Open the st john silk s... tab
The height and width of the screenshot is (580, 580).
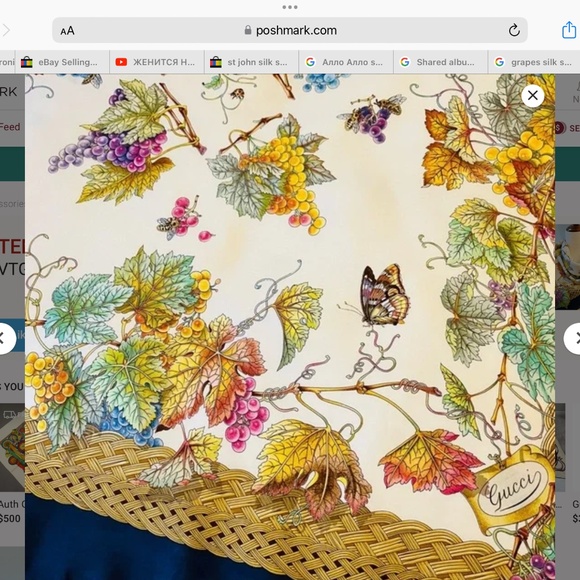(252, 62)
